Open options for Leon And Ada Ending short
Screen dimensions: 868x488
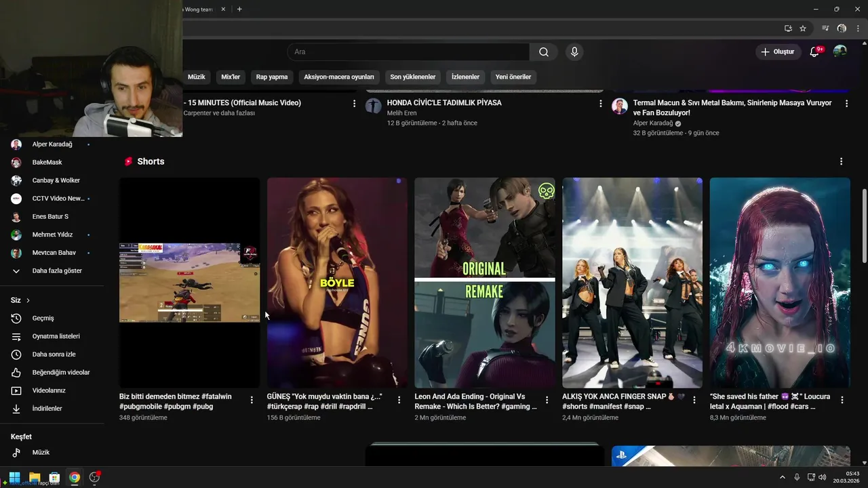tap(547, 400)
